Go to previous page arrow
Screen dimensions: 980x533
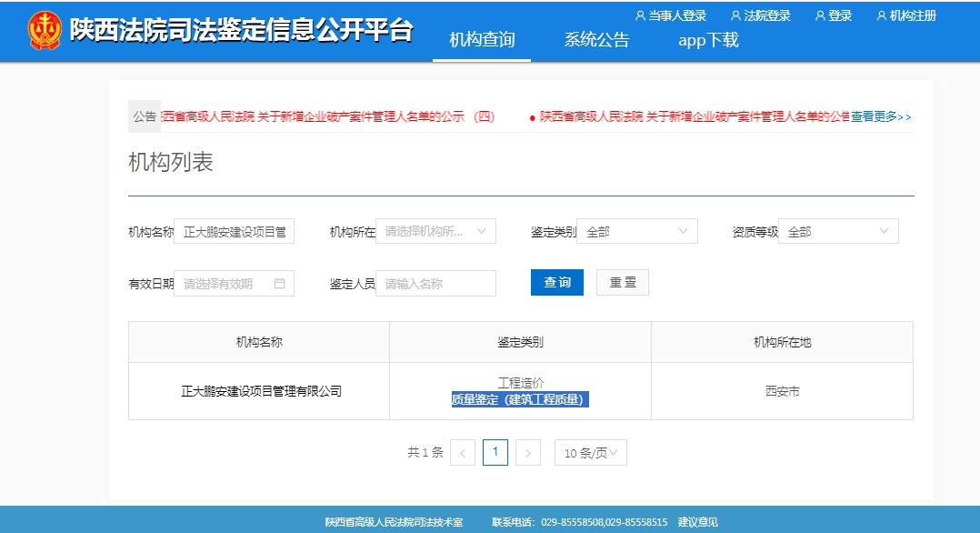(463, 453)
